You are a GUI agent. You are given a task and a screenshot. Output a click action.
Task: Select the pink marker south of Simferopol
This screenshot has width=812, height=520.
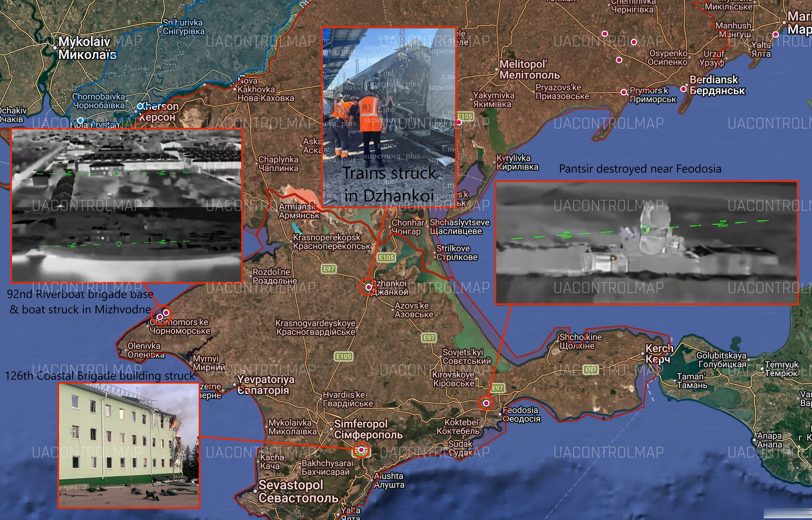click(x=361, y=450)
